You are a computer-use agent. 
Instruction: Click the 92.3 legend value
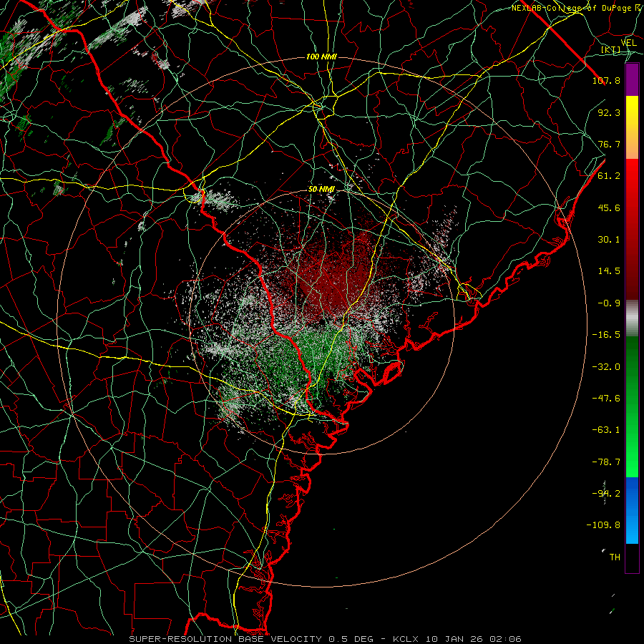609,112
